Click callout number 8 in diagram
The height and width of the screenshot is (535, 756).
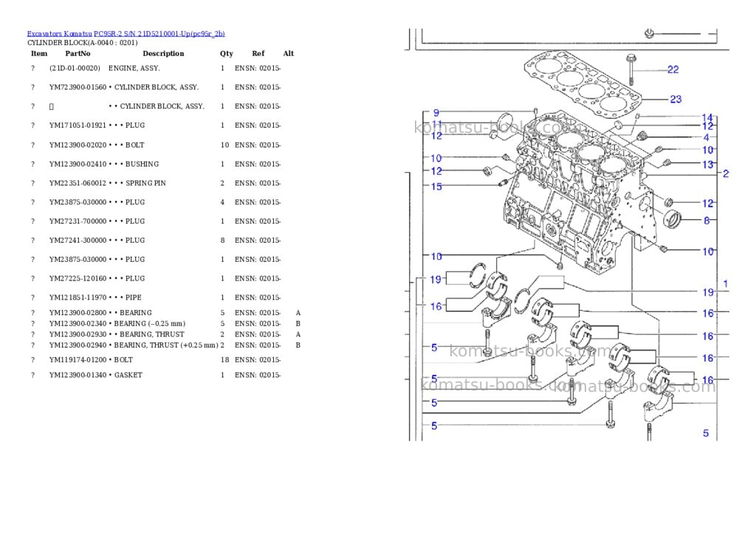click(x=707, y=221)
